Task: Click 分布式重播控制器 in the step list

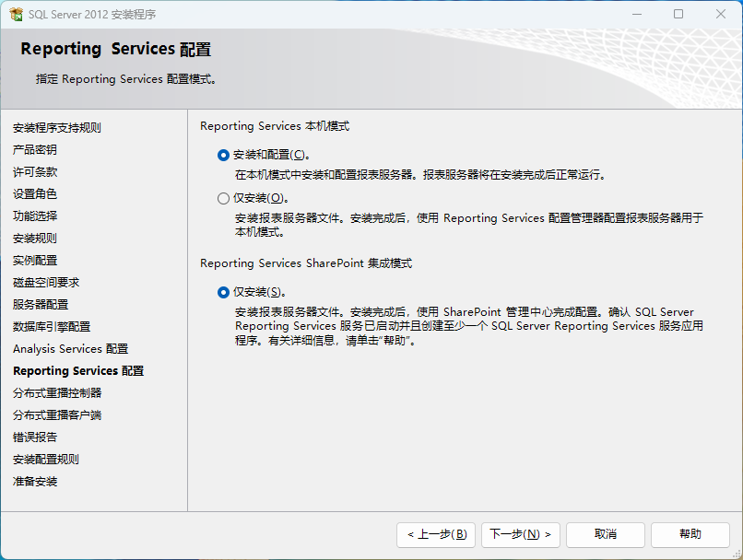Action: pyautogui.click(x=57, y=393)
